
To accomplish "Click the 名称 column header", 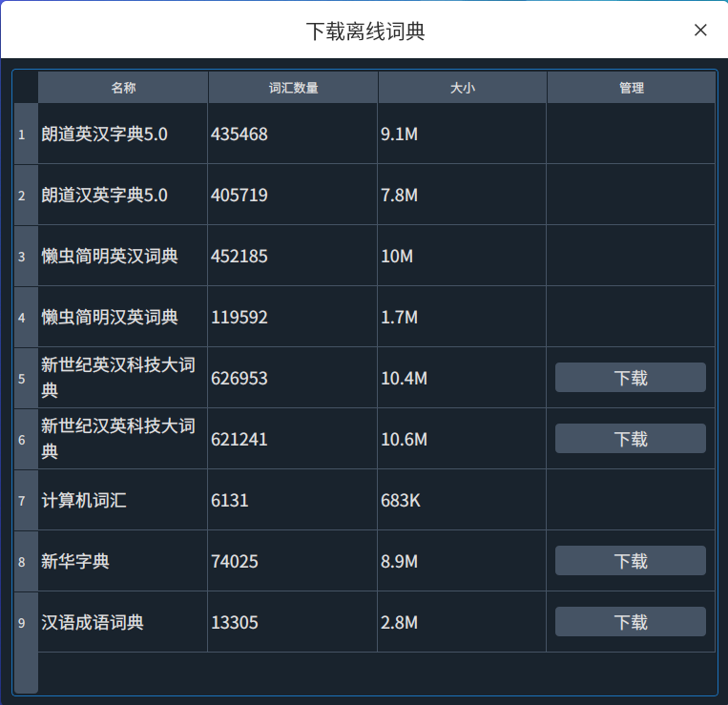I will click(123, 87).
